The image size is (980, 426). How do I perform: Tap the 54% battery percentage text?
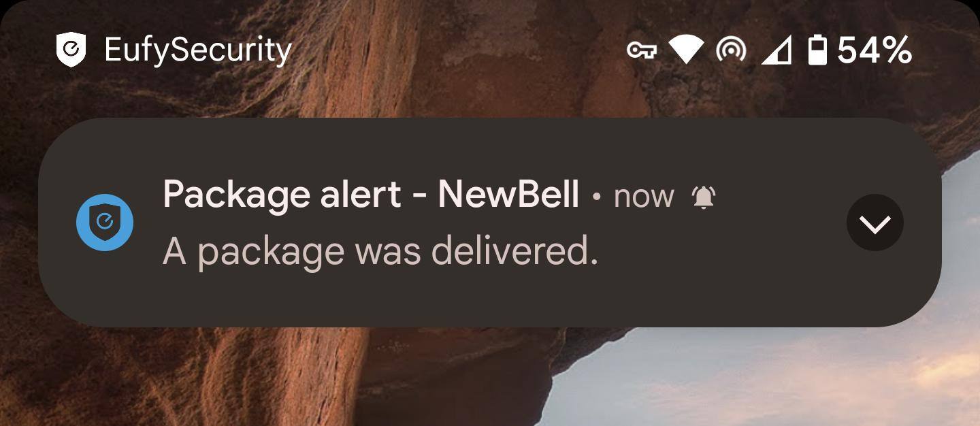pos(875,50)
